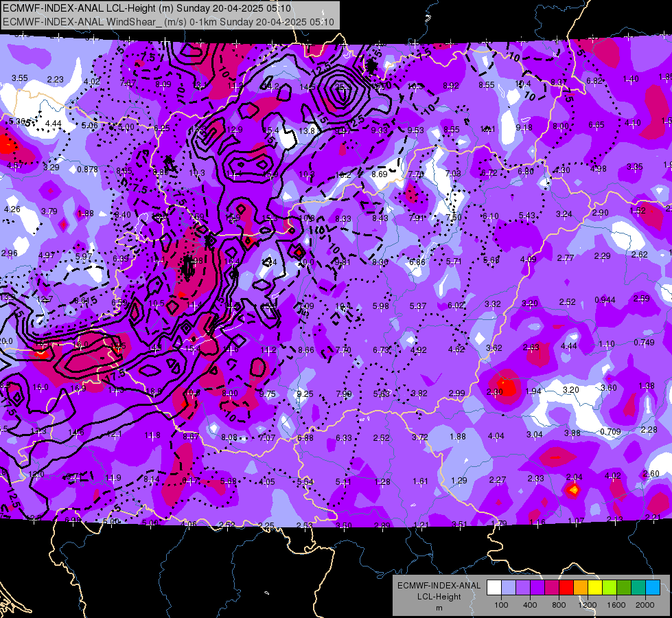
Task: Click the wind shear value '6.33'
Action: pyautogui.click(x=343, y=437)
